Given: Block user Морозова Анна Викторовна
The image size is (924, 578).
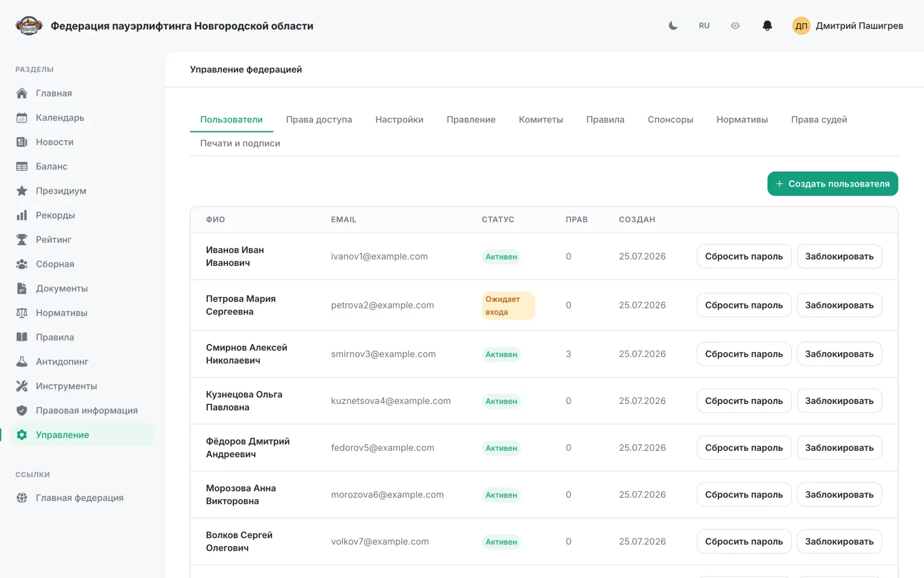Looking at the screenshot, I should (x=839, y=495).
